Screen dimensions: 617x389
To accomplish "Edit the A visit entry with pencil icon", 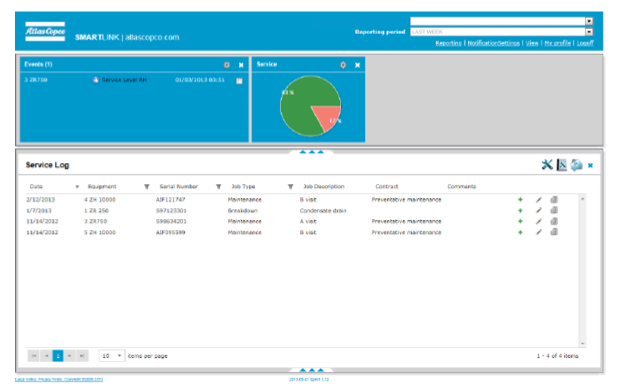I will coord(539,221).
